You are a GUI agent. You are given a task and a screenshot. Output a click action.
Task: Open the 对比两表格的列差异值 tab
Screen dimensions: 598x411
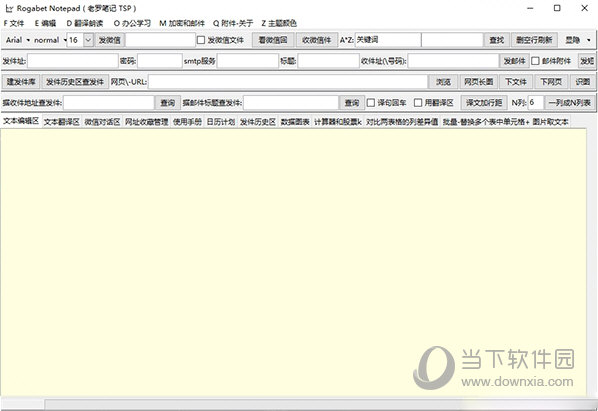click(x=402, y=122)
